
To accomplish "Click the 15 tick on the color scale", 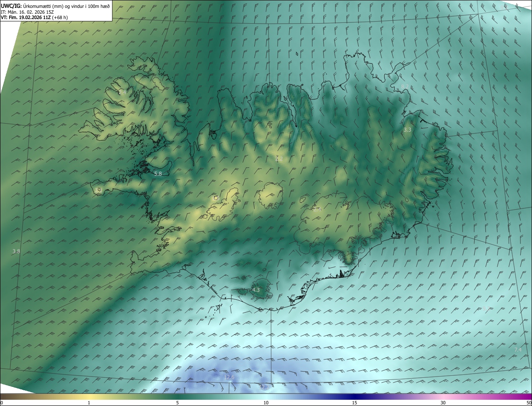I will point(355,403).
